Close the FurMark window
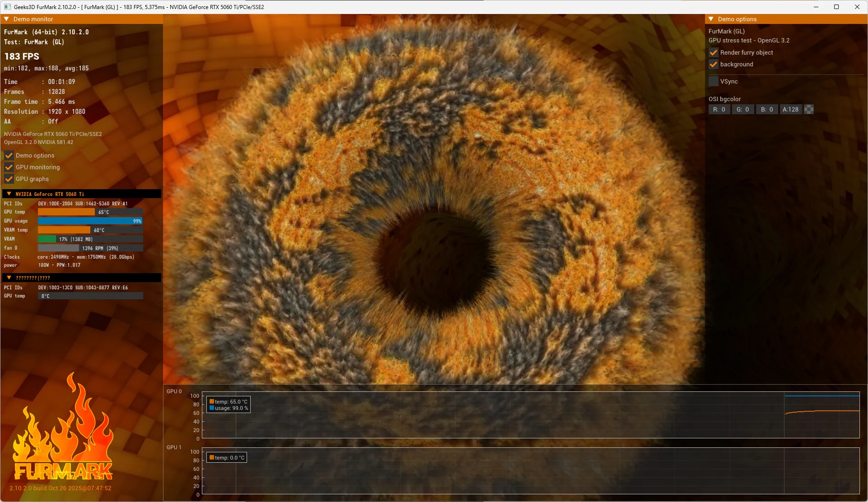 (x=857, y=7)
